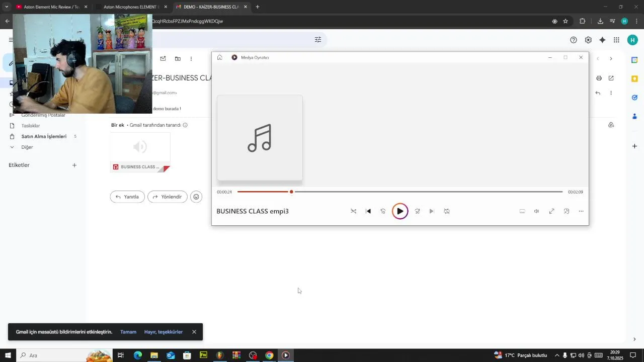Viewport: 644px width, 362px height.
Task: Toggle repeat in the media player
Action: point(447,211)
